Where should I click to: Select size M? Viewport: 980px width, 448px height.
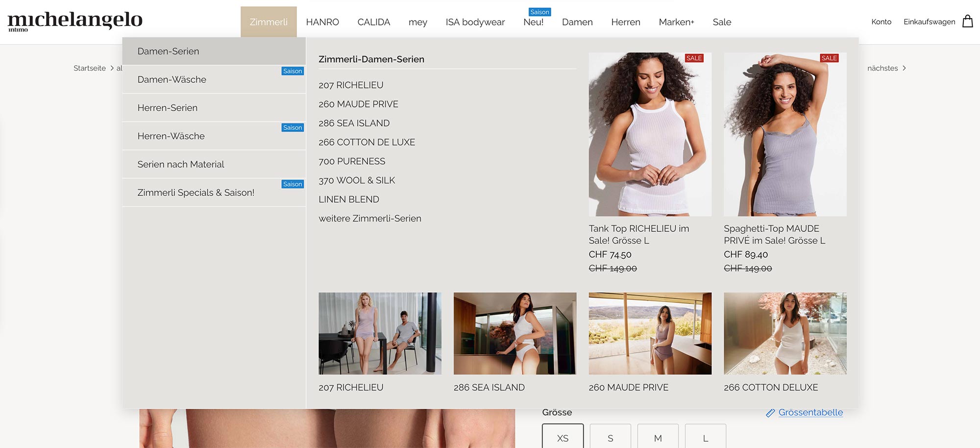658,437
